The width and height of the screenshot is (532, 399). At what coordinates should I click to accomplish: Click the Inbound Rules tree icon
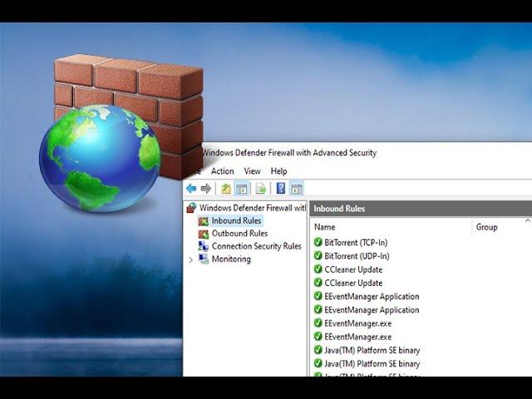(x=203, y=221)
